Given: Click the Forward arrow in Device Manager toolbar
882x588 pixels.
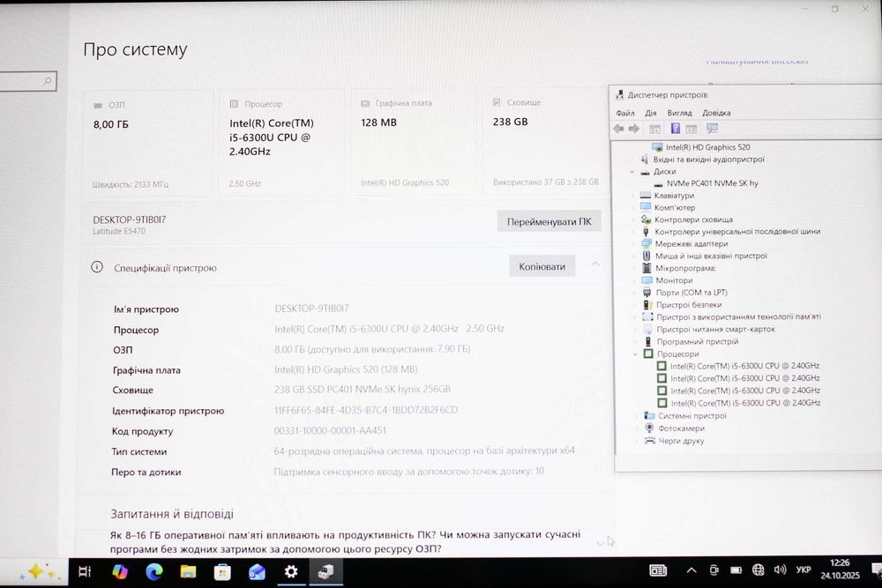Looking at the screenshot, I should (634, 129).
